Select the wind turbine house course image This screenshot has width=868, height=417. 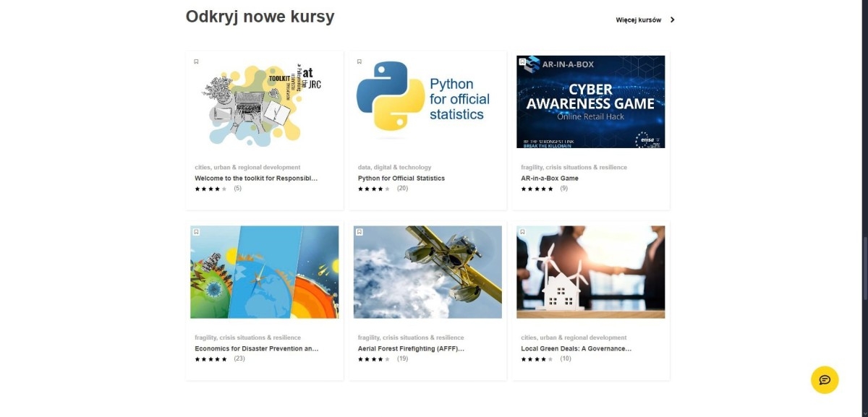pos(591,272)
